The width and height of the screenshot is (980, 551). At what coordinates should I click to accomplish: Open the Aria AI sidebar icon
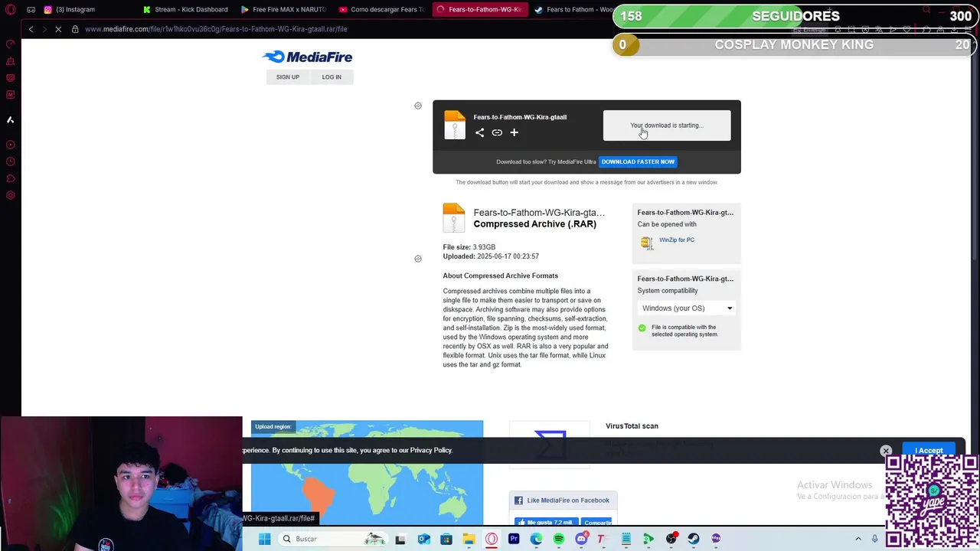[11, 119]
